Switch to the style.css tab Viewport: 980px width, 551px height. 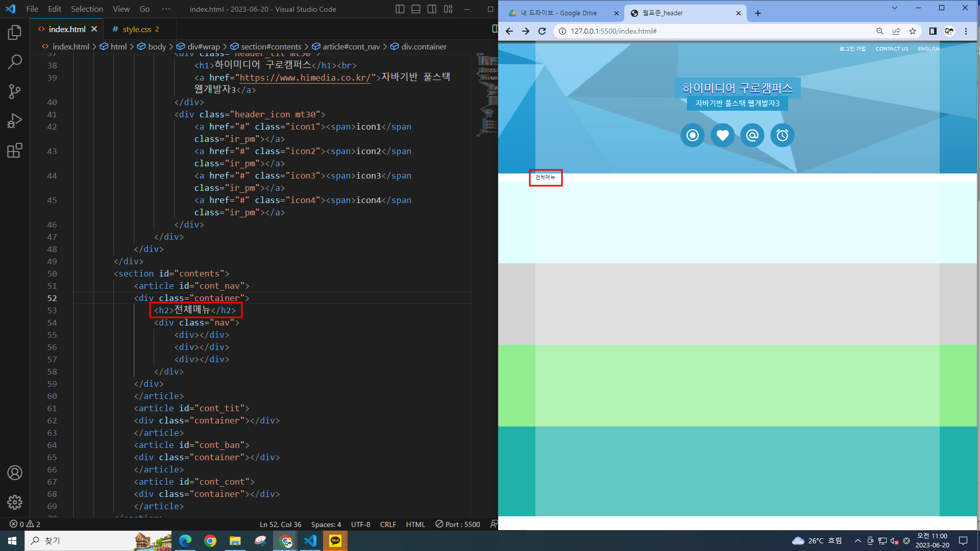coord(137,30)
